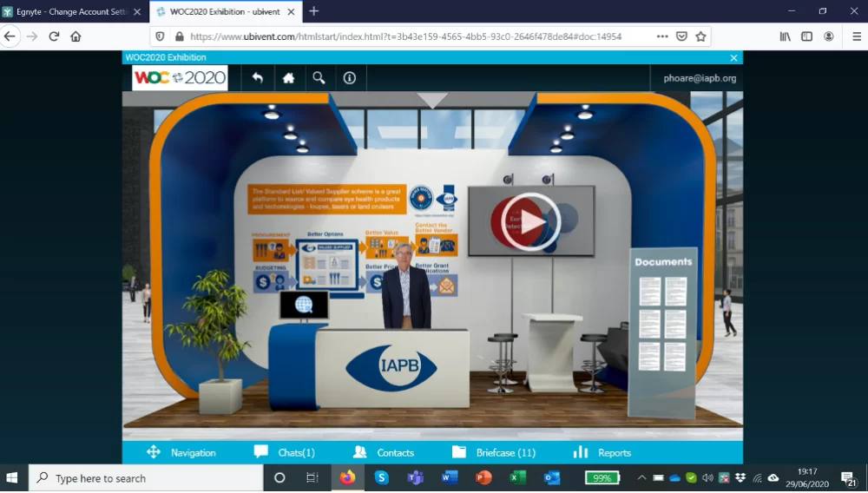
Task: Open volume control in tray
Action: (707, 478)
